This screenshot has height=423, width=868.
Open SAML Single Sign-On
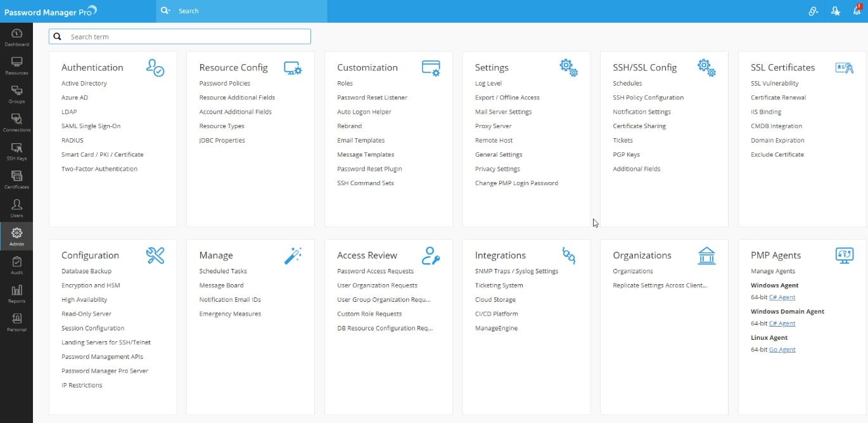[91, 126]
